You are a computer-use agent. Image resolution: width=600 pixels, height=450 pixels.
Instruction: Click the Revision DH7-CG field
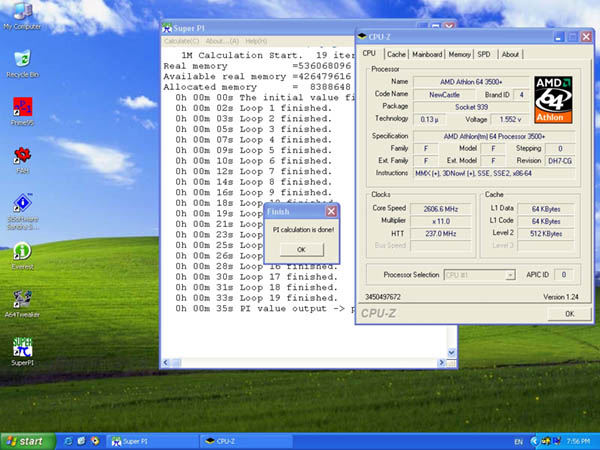point(560,161)
